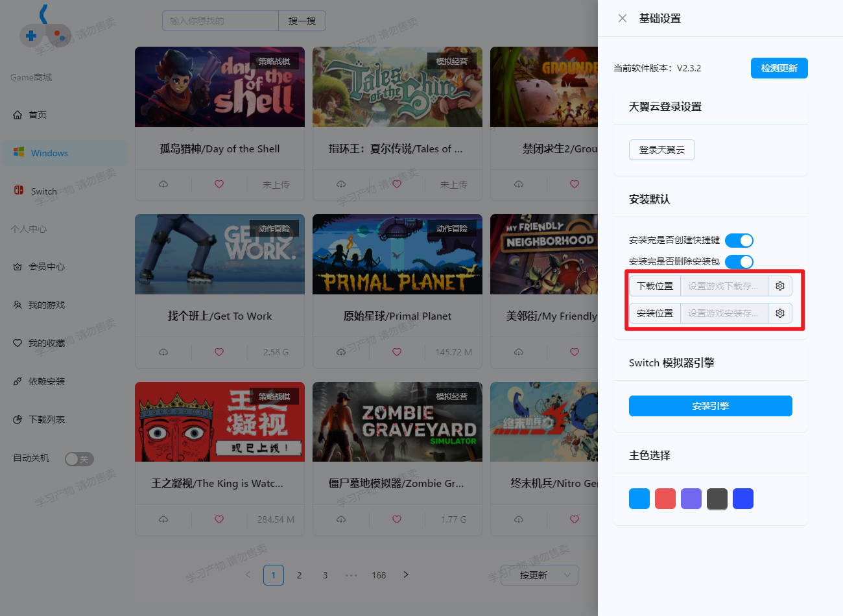Click the cloud download icon for 禁闭求生2
Screen dimensions: 843x616
519,184
